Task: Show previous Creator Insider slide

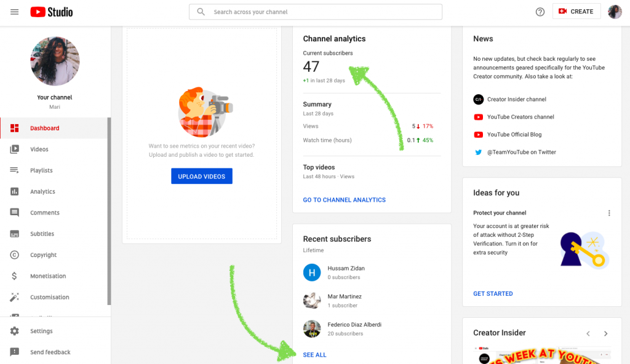Action: pos(588,333)
